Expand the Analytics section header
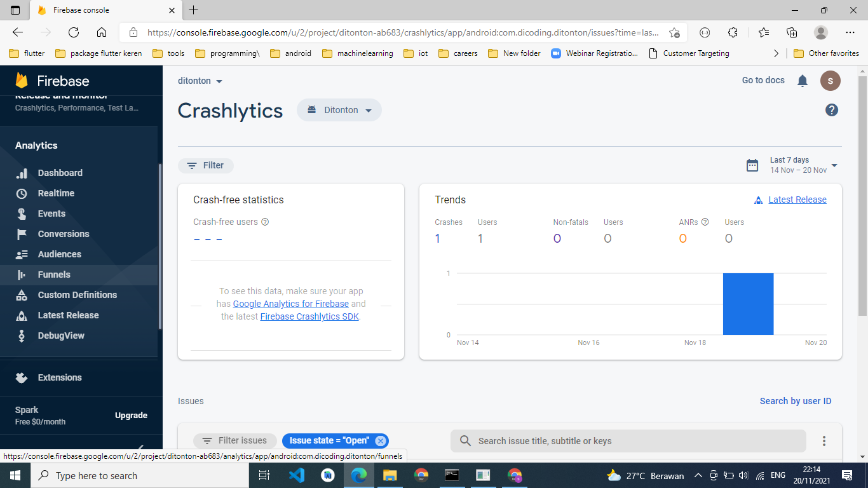Viewport: 868px width, 488px height. (x=36, y=146)
